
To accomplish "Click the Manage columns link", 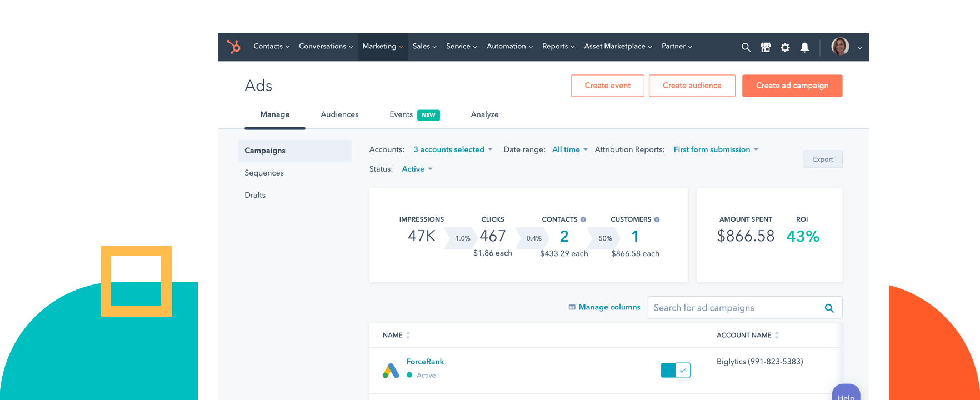I will [609, 307].
